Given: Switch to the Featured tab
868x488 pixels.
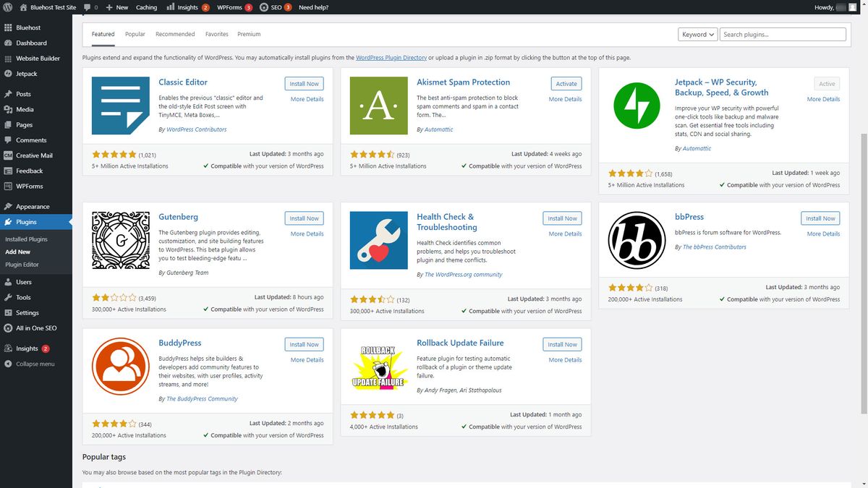Looking at the screenshot, I should (103, 34).
